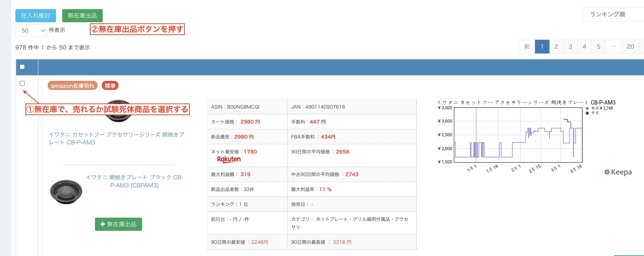Go to page 4 in pagination
The image size is (644, 256).
[x=584, y=46]
